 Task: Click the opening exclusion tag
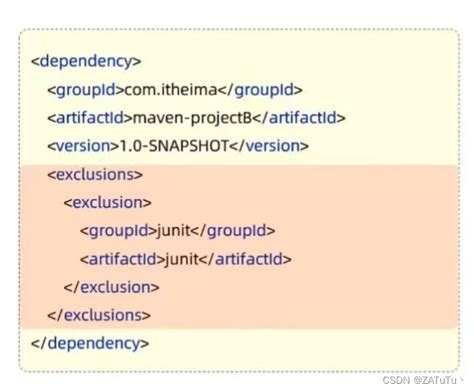(107, 203)
